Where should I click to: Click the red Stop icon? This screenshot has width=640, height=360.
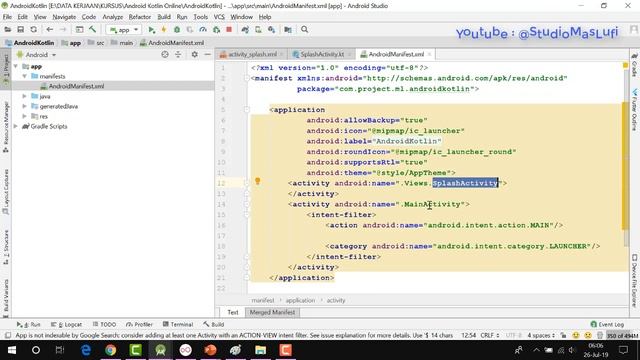point(229,29)
